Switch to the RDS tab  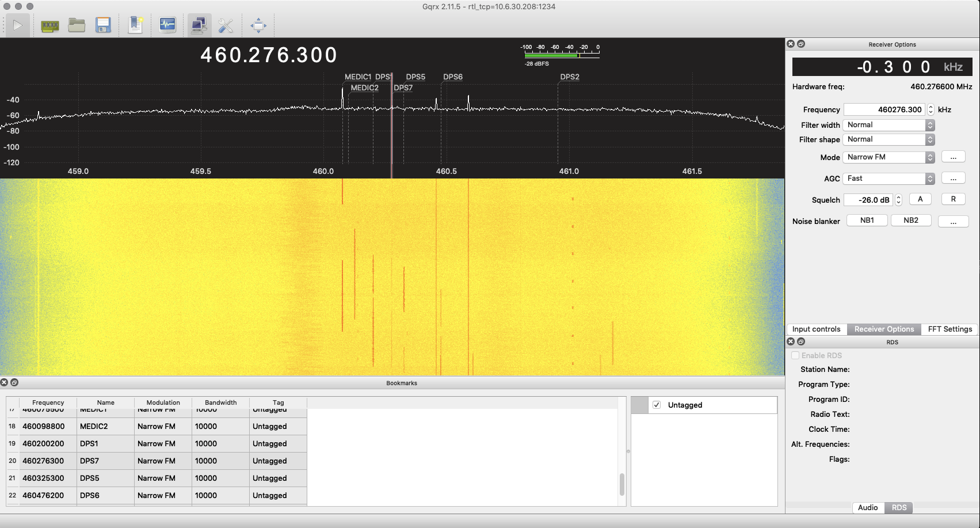899,508
